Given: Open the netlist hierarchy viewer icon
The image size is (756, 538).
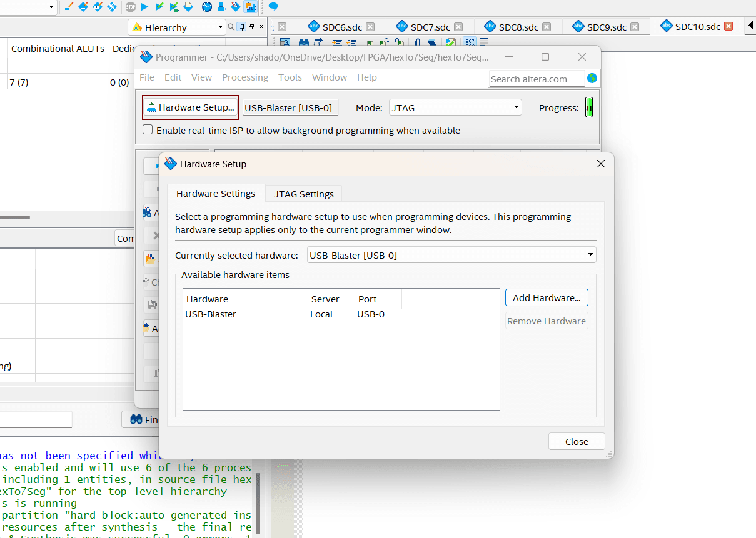Looking at the screenshot, I should (x=221, y=7).
